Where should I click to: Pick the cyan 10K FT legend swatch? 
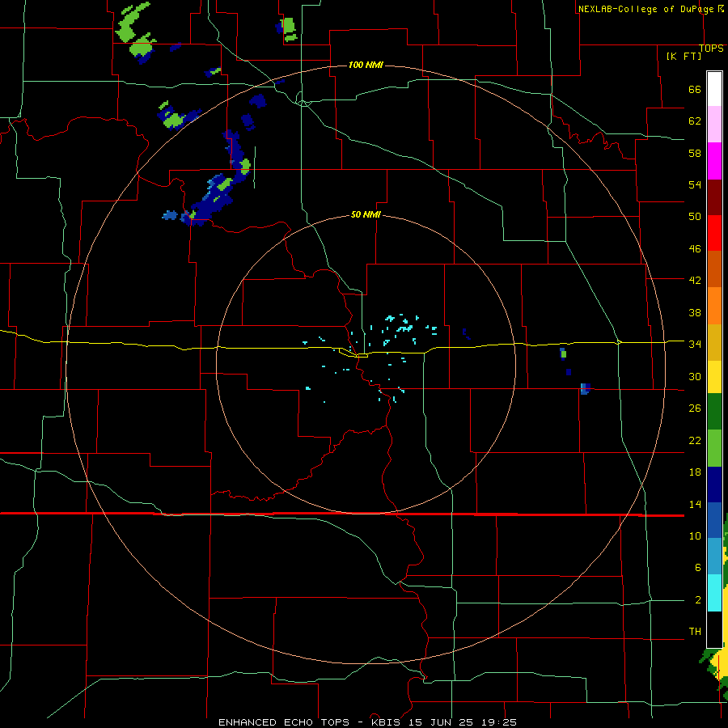[x=714, y=593]
